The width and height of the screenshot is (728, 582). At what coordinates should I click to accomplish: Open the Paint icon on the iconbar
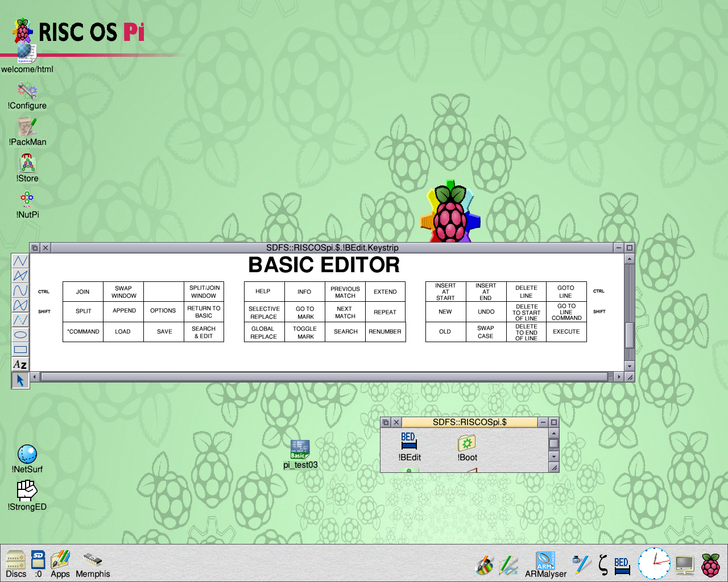[485, 565]
